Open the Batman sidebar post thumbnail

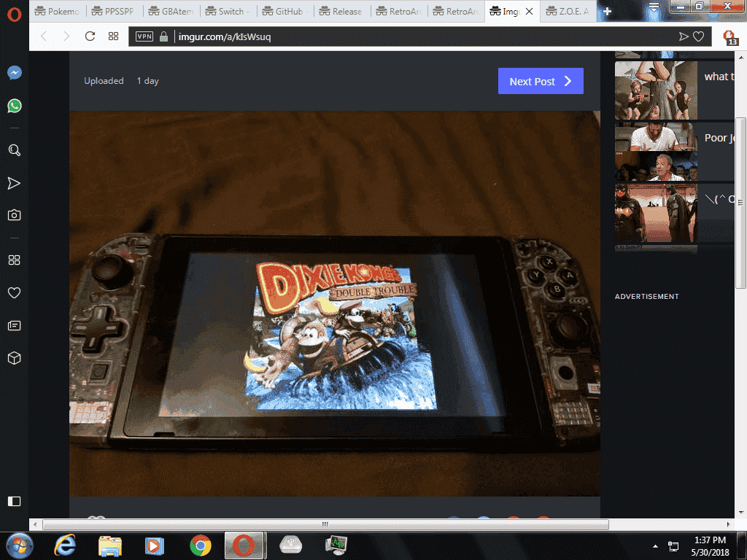tap(656, 214)
